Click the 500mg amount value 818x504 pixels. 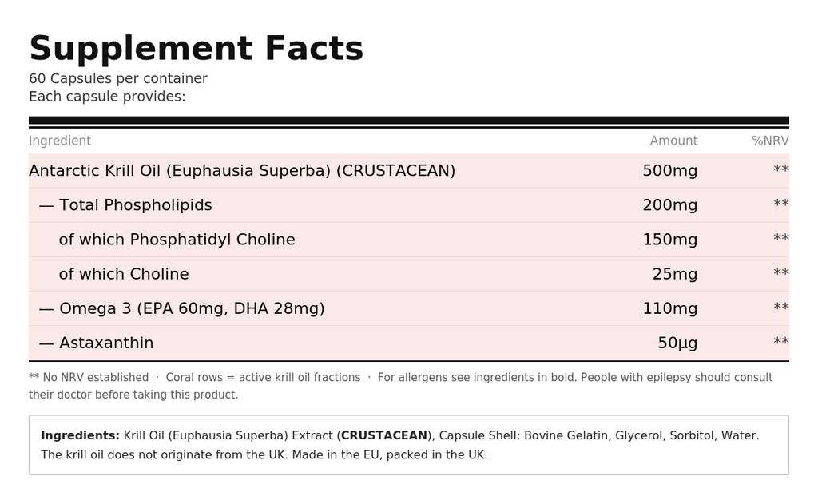[669, 171]
